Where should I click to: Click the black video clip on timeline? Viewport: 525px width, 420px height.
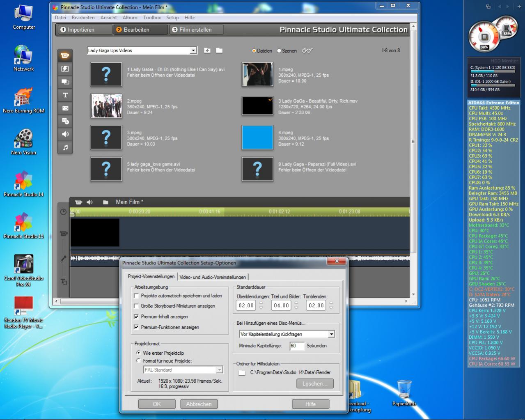click(95, 232)
